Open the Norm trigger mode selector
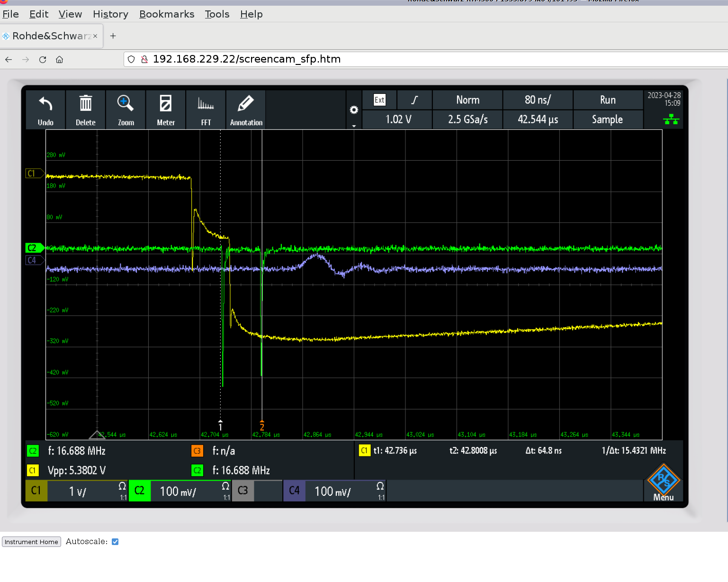The width and height of the screenshot is (728, 582). pyautogui.click(x=467, y=100)
